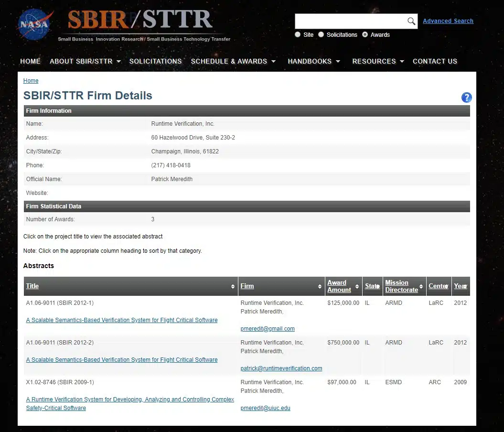The height and width of the screenshot is (432, 504).
Task: Open the Contact Us nav item
Action: (x=435, y=61)
